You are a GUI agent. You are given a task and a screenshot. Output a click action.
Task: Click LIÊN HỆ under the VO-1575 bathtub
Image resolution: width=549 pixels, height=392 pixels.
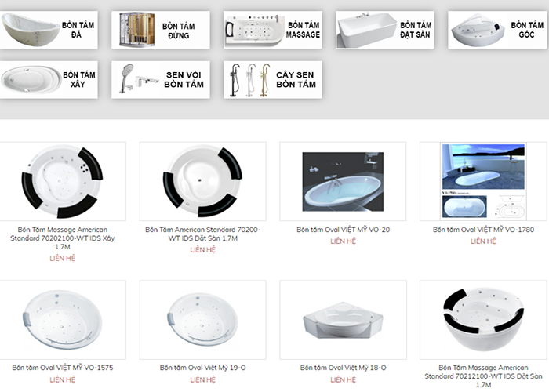[x=62, y=379]
